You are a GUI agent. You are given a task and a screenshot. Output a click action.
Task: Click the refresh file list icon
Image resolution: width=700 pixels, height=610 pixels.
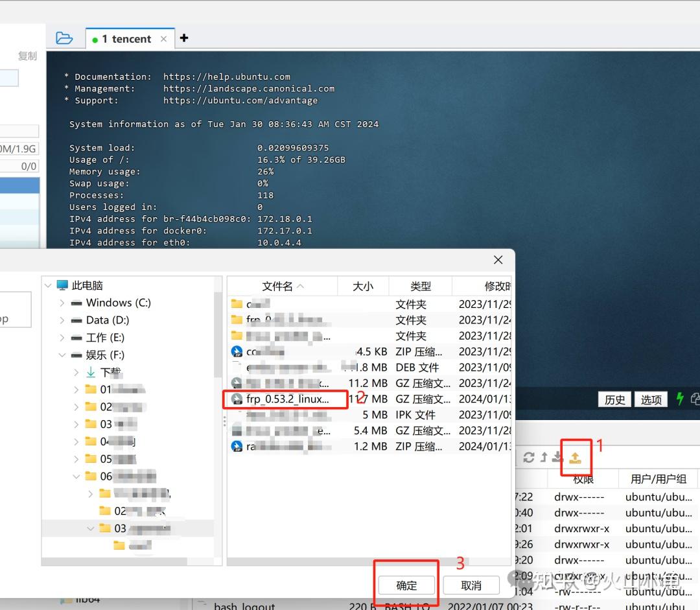(529, 457)
